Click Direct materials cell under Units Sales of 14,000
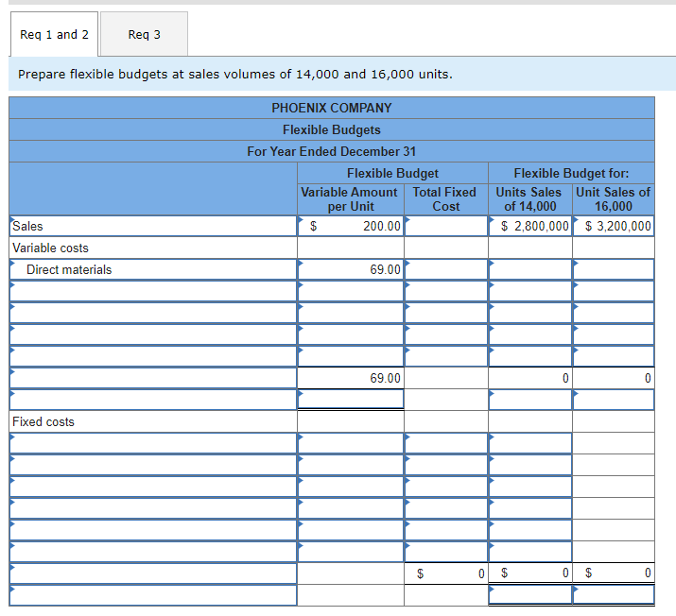Viewport: 676px width, 616px height. (x=529, y=269)
